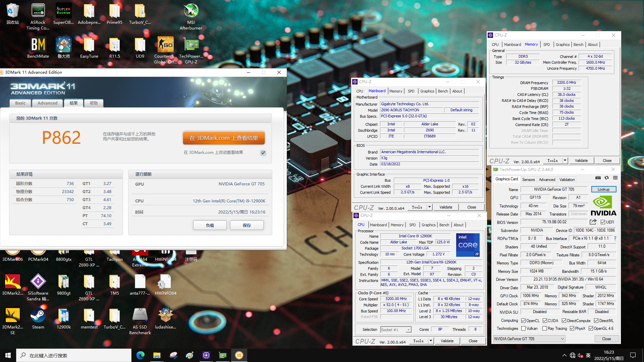The width and height of the screenshot is (644, 362).
Task: Open GPU-Z hamburger menu
Action: point(615,178)
